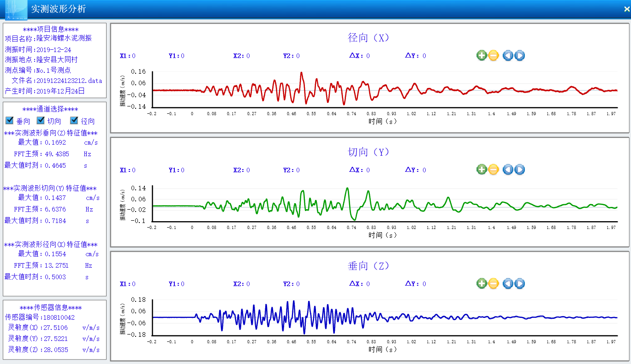Click yellow minus icon on tangential (Y) chart
The width and height of the screenshot is (631, 364).
point(494,170)
